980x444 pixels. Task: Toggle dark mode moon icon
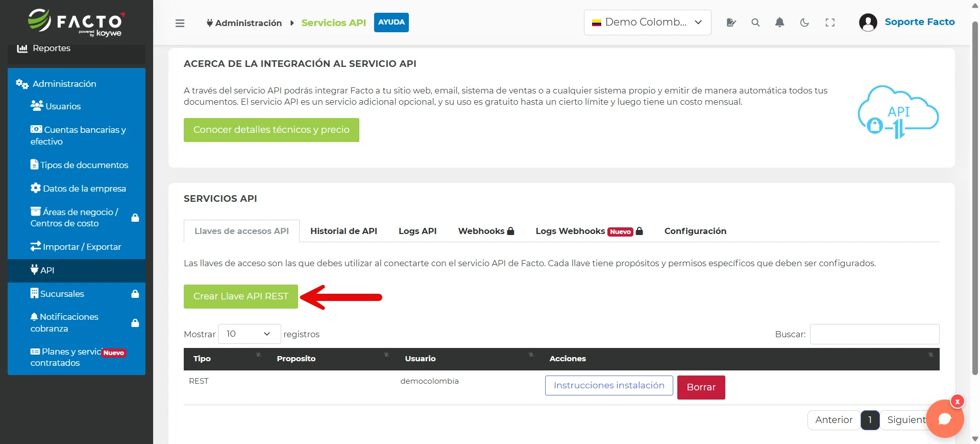coord(804,22)
